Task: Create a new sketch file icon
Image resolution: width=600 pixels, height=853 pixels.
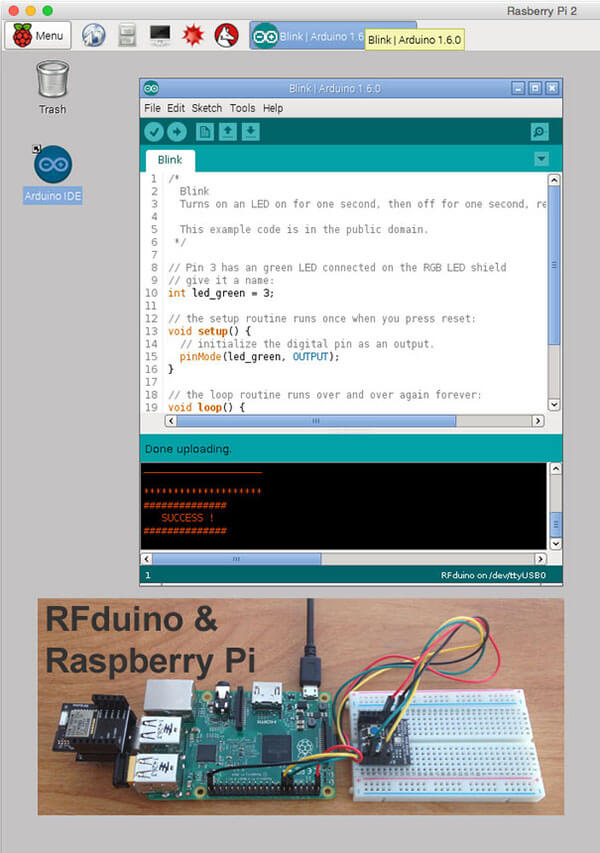Action: tap(205, 132)
